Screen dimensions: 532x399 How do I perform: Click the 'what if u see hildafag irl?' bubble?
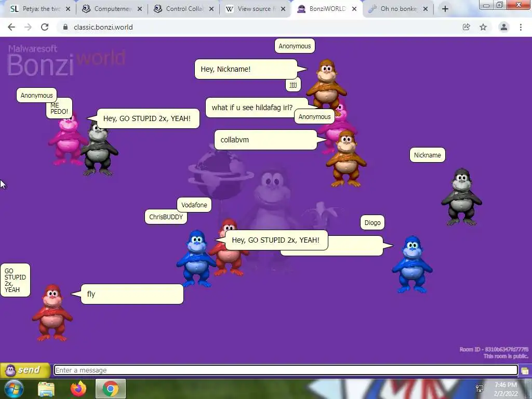point(257,108)
